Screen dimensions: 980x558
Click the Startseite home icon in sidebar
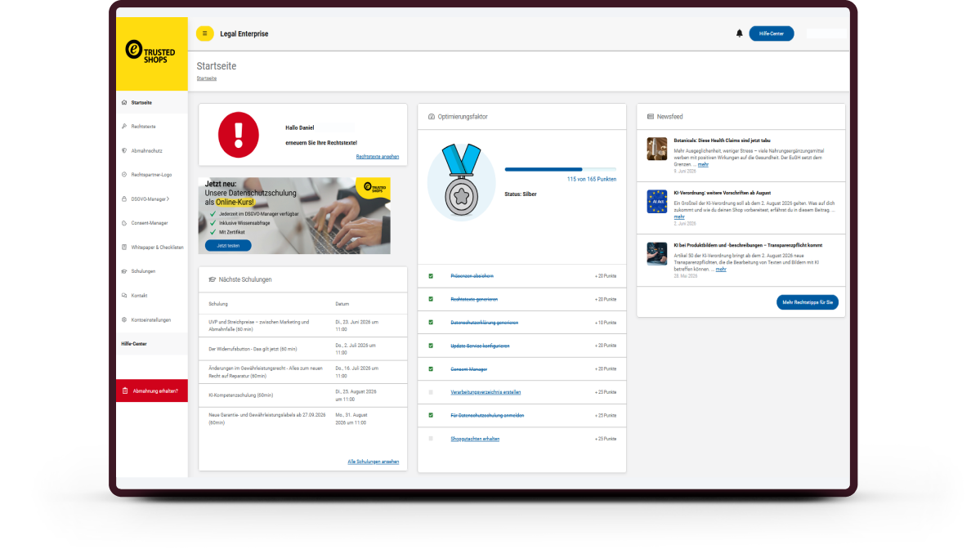[124, 102]
